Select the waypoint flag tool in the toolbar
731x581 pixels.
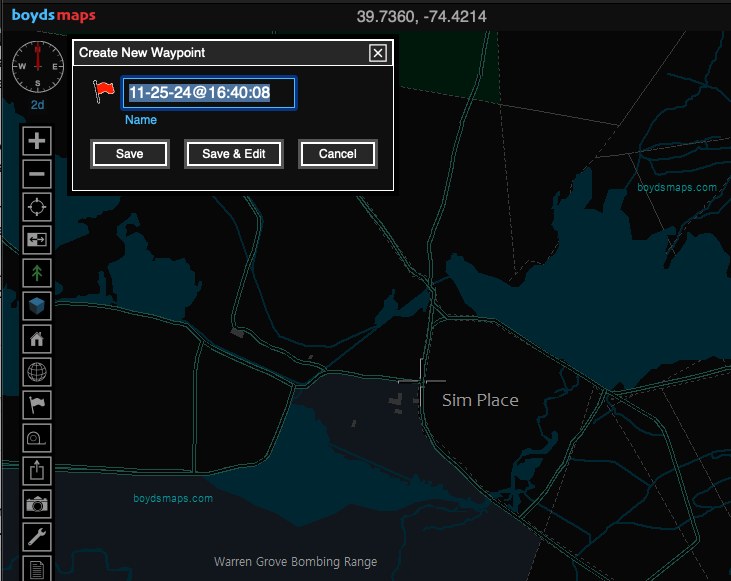pyautogui.click(x=37, y=405)
